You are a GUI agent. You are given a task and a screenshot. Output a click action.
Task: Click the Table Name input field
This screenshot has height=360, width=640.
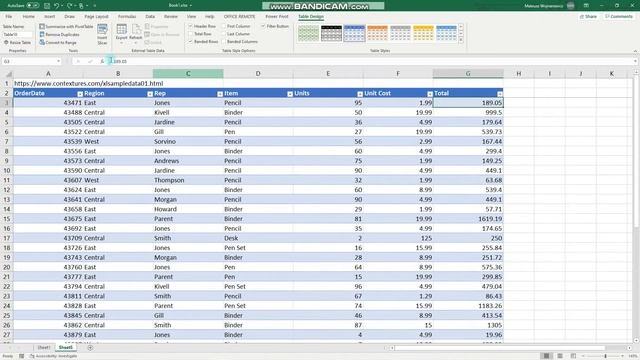click(x=17, y=34)
